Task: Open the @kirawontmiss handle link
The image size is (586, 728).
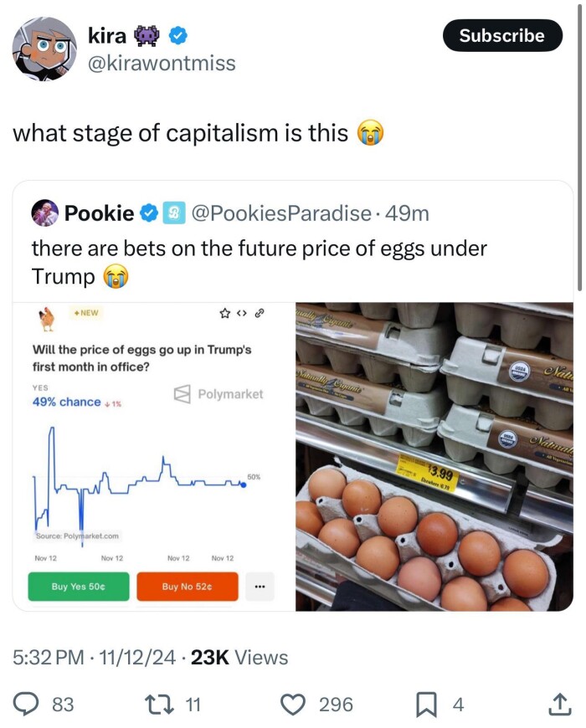Action: 162,63
